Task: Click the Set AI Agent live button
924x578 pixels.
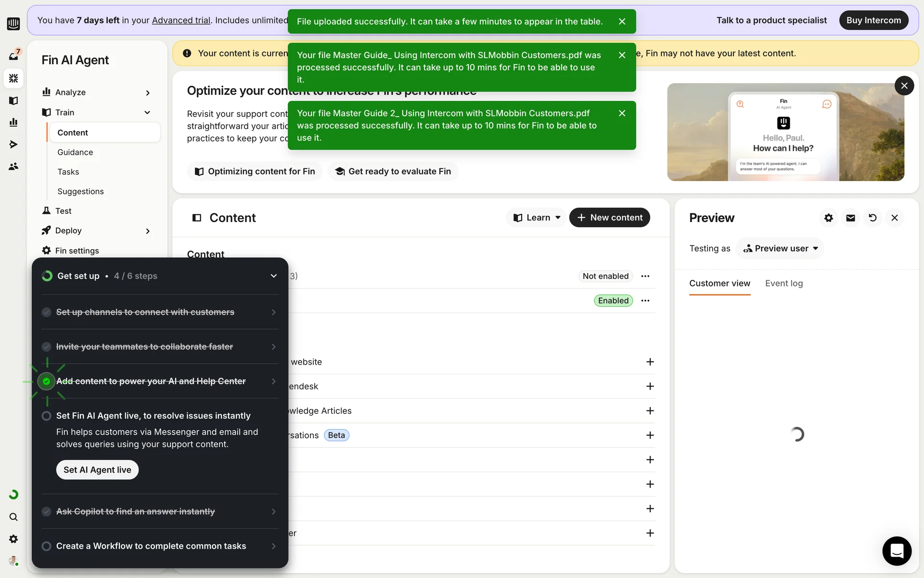Action: point(97,470)
